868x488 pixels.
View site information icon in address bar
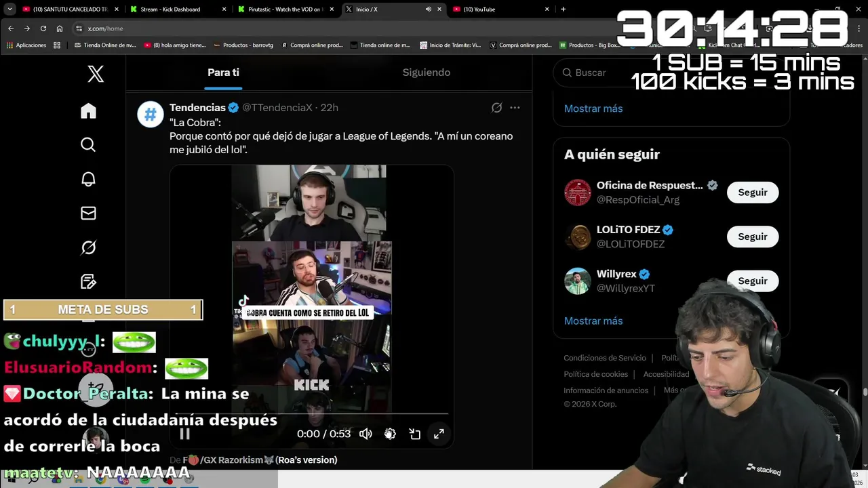pyautogui.click(x=79, y=28)
